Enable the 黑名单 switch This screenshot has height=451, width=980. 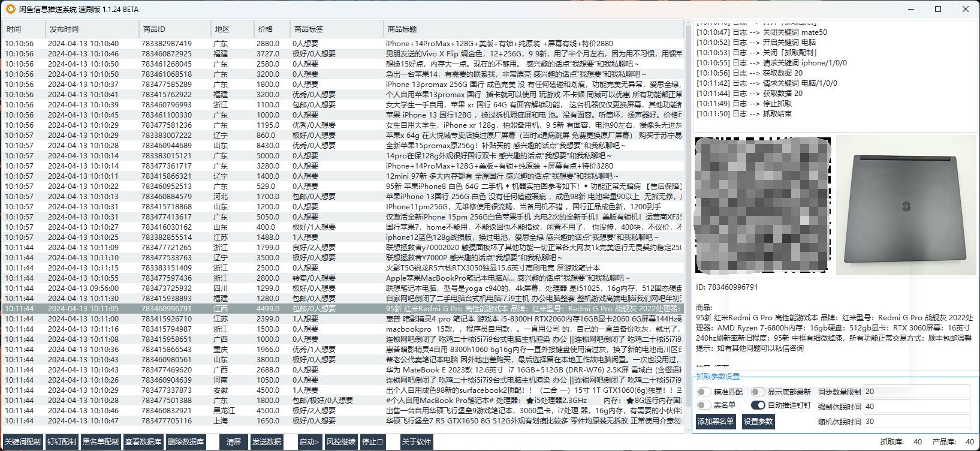(x=704, y=405)
